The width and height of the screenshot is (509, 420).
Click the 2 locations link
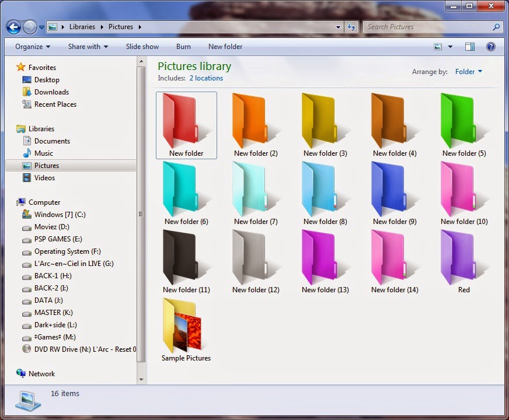206,78
